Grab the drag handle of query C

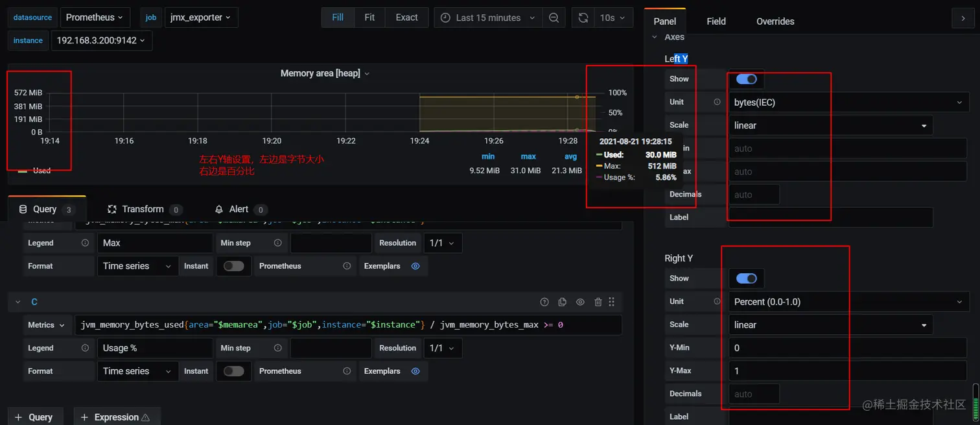pos(611,302)
